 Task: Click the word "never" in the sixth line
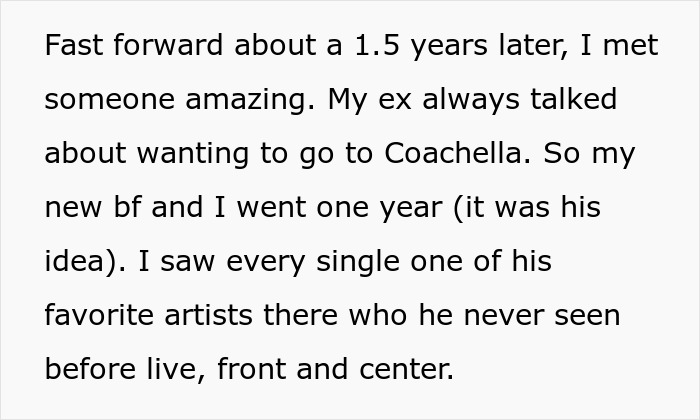(x=503, y=316)
